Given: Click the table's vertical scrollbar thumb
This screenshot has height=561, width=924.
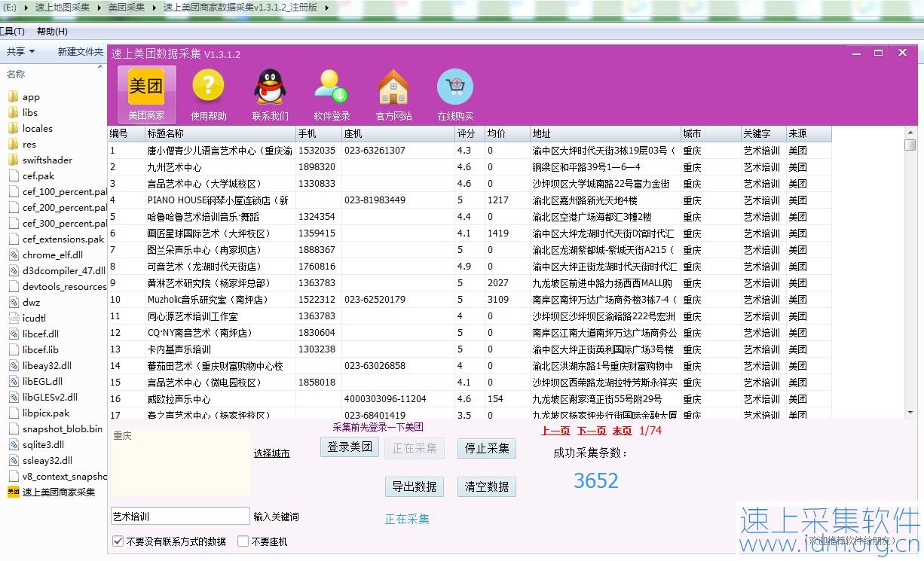Looking at the screenshot, I should 910,145.
